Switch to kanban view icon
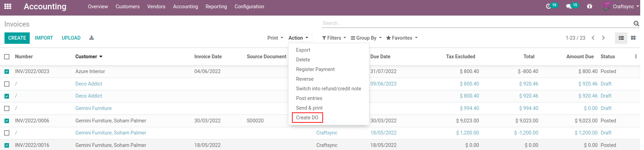This screenshot has width=644, height=150. 633,38
